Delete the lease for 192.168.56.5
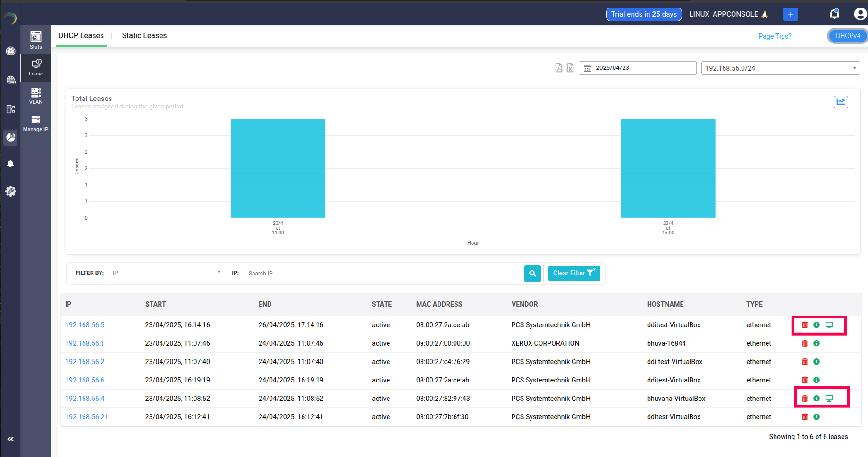 click(804, 325)
